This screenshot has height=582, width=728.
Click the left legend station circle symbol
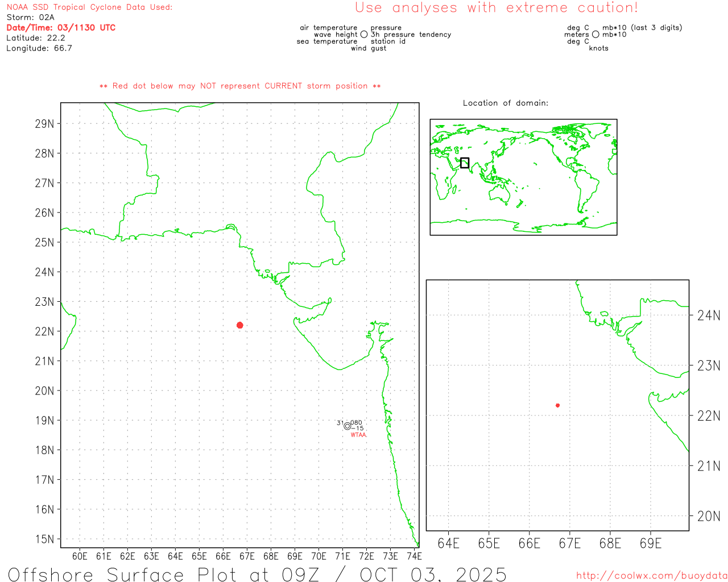[364, 35]
